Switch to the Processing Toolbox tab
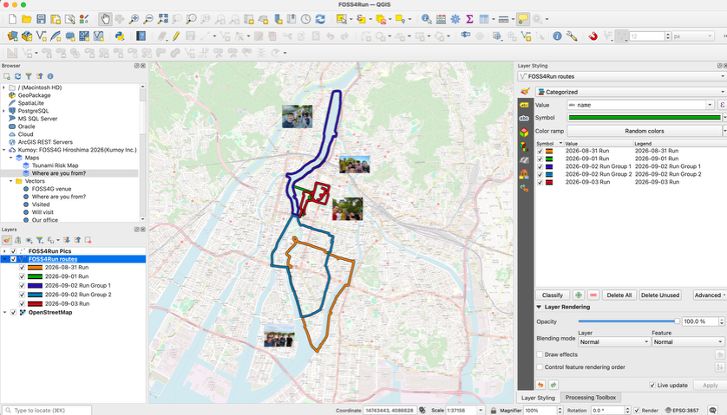Viewport: 727px width, 415px height. click(x=590, y=397)
